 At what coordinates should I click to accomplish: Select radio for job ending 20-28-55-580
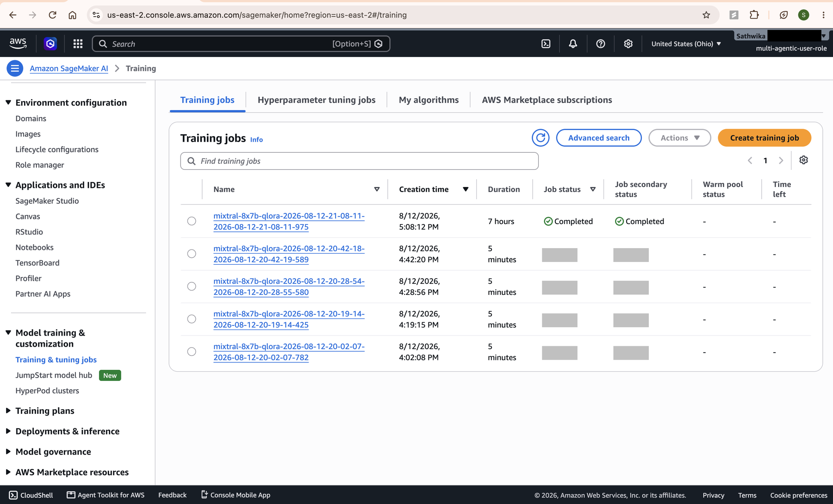point(192,286)
